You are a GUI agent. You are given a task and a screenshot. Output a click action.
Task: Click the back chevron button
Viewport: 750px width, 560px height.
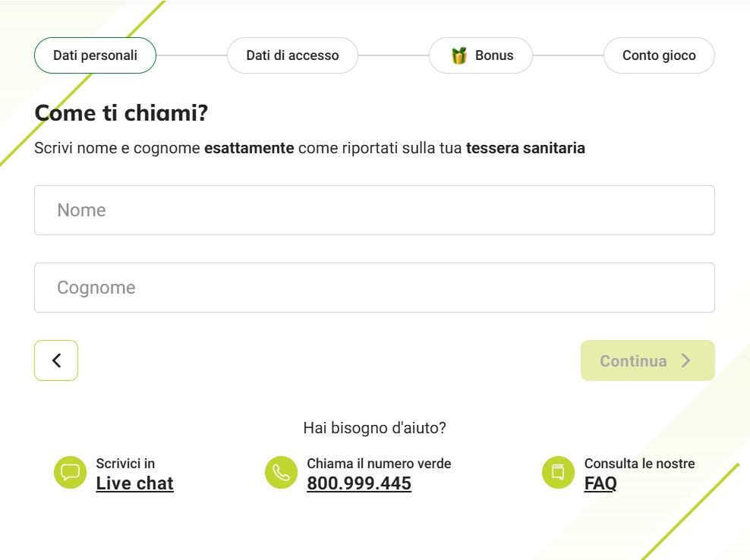click(x=55, y=360)
